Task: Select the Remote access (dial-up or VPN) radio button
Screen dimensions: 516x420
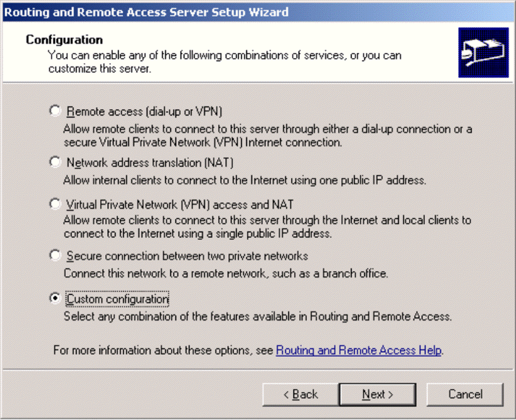Action: [x=55, y=110]
